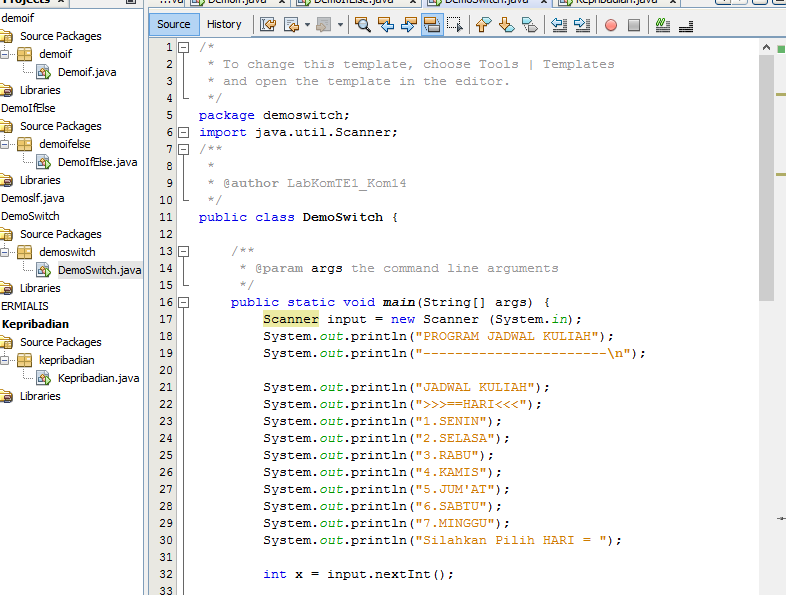This screenshot has height=595, width=786.
Task: Click "package demoswitch;" on line 5
Action: tap(274, 115)
